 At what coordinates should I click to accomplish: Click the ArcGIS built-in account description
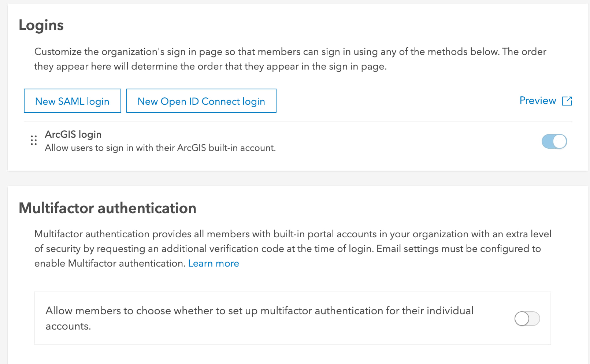pyautogui.click(x=160, y=148)
